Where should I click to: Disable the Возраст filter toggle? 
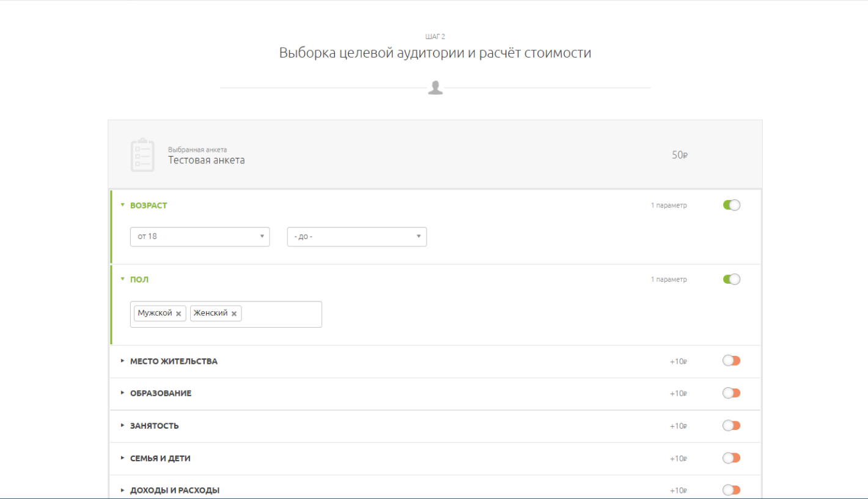(731, 205)
